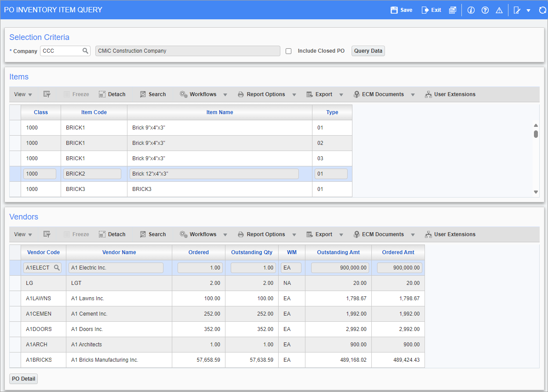
Task: Click into the Company code field
Action: [x=62, y=51]
